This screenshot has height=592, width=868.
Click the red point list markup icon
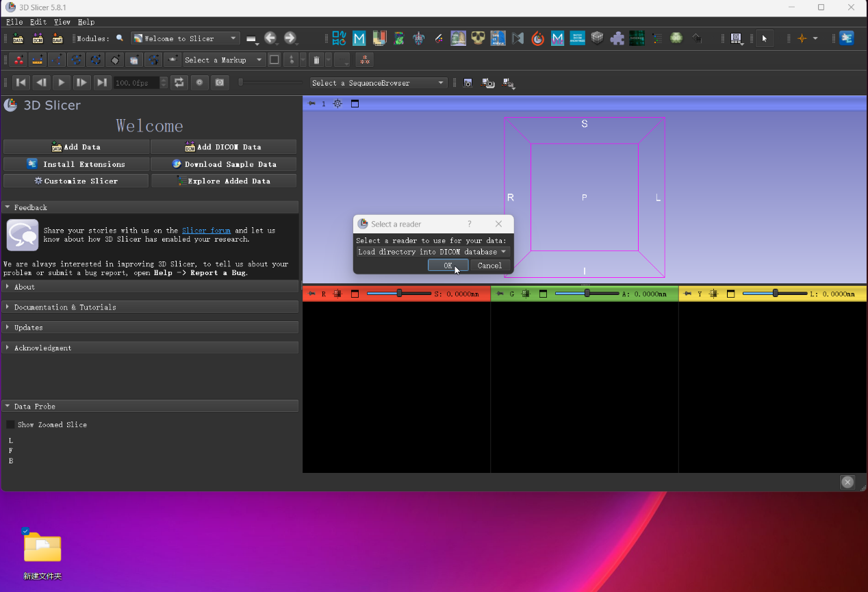pyautogui.click(x=18, y=60)
